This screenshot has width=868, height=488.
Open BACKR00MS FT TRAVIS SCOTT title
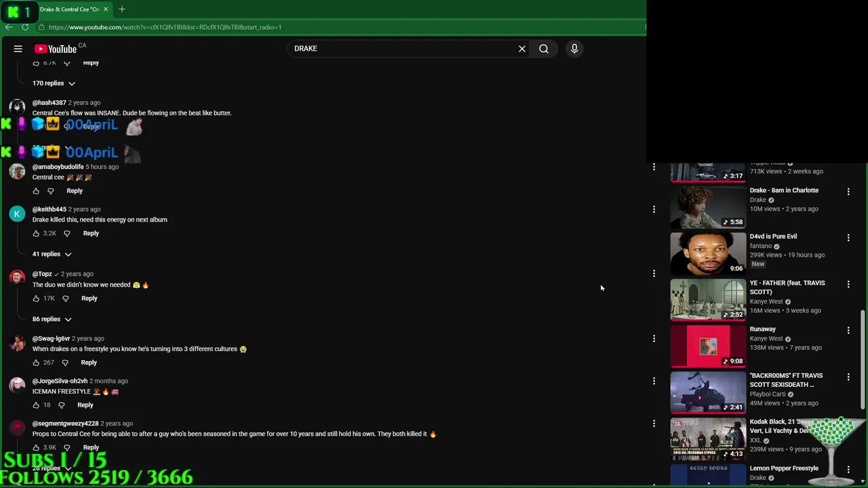(786, 380)
